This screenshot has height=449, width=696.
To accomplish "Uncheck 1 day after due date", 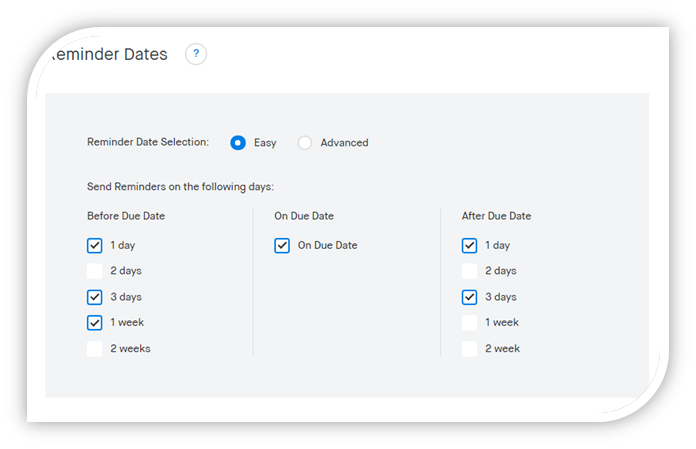I will pos(469,245).
